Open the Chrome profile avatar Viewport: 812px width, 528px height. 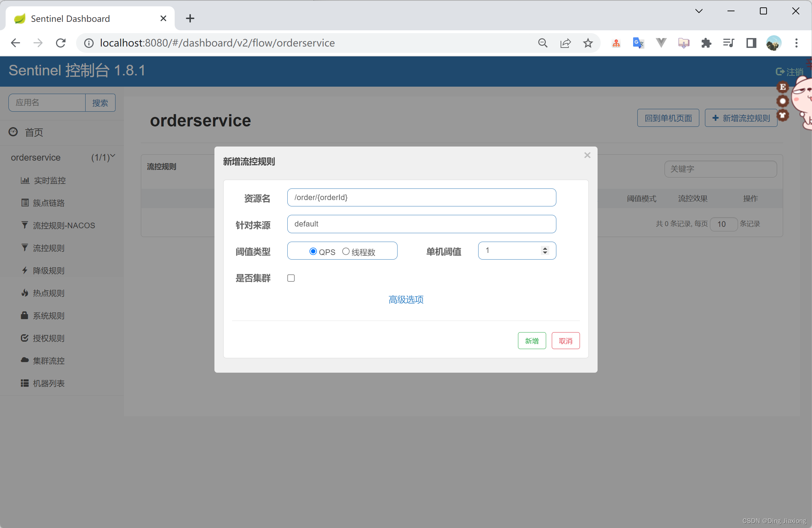(x=774, y=43)
